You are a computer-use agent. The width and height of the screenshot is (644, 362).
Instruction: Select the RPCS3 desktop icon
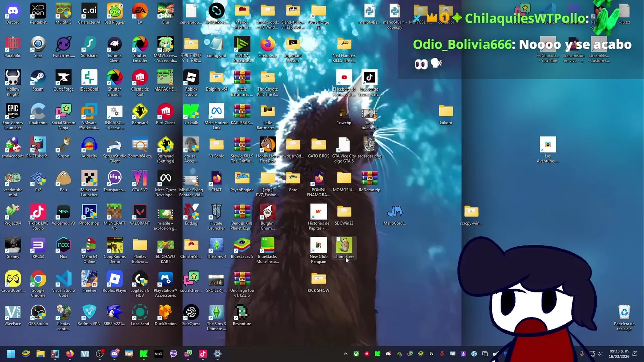pyautogui.click(x=38, y=248)
